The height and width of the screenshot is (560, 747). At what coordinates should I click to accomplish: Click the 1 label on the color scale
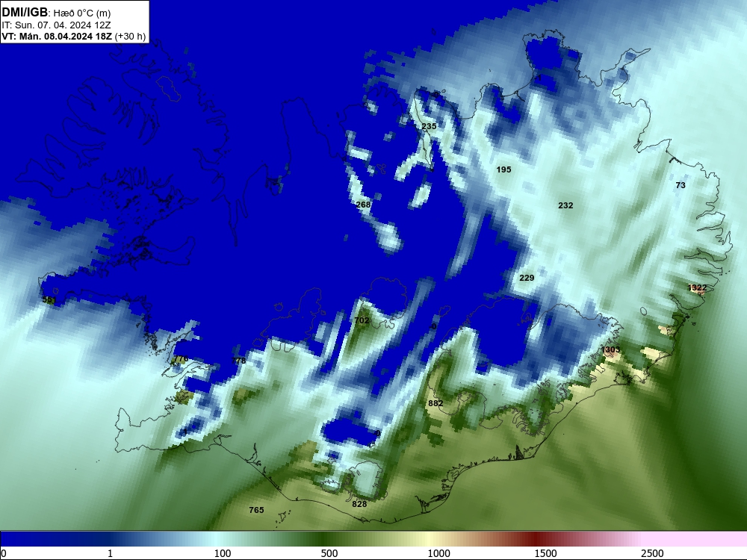click(110, 553)
